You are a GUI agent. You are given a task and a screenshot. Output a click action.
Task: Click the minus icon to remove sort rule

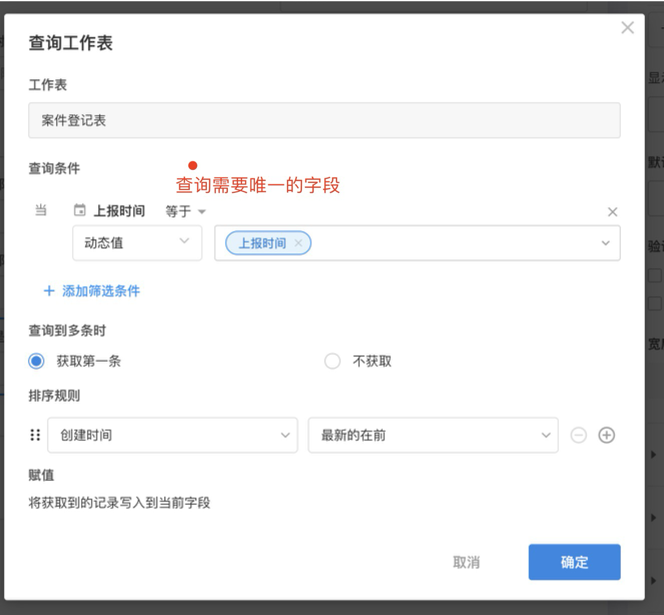click(578, 435)
